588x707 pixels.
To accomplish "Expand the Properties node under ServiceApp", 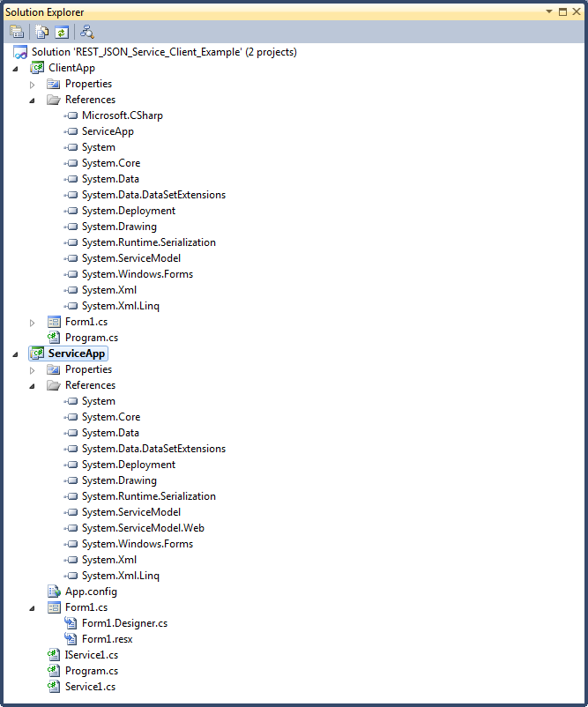I will point(32,370).
